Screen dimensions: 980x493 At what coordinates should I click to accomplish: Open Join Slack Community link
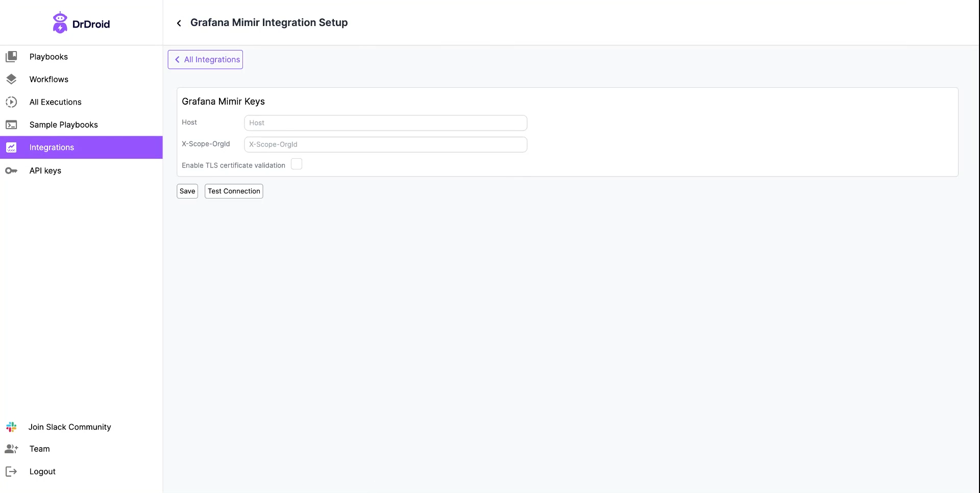coord(70,427)
